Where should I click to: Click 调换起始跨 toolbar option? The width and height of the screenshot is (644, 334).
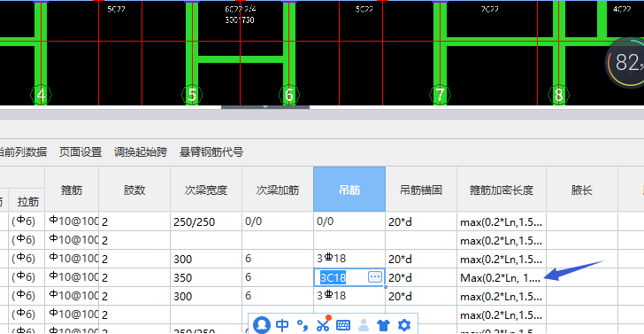click(x=141, y=152)
